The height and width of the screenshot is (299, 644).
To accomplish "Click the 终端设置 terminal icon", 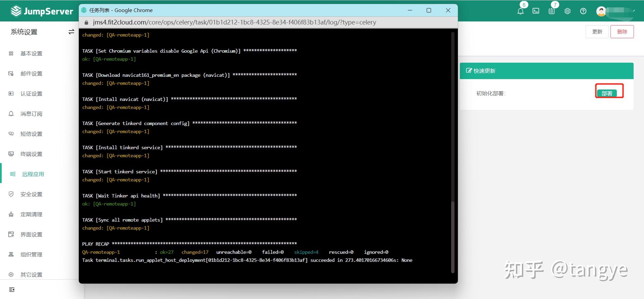I will (x=11, y=154).
